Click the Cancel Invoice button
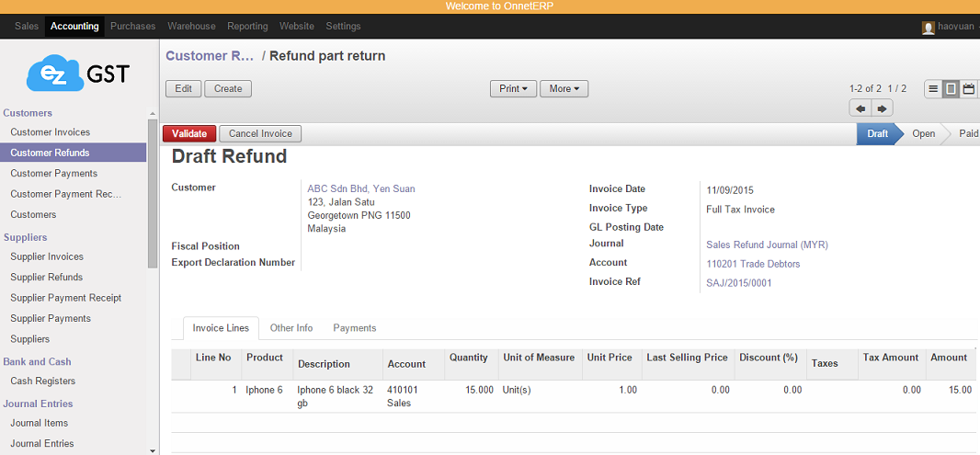Image resolution: width=980 pixels, height=455 pixels. (260, 134)
